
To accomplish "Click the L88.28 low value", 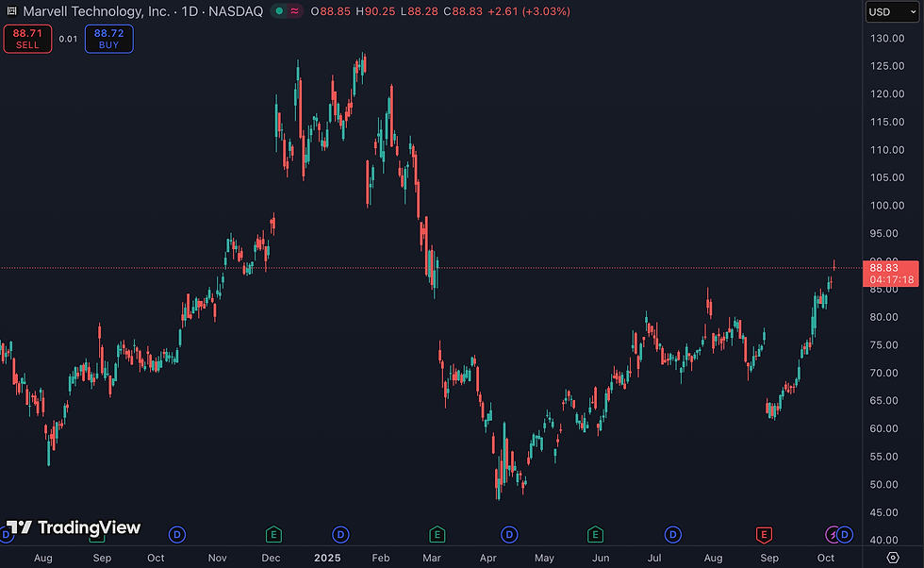I will click(x=419, y=11).
